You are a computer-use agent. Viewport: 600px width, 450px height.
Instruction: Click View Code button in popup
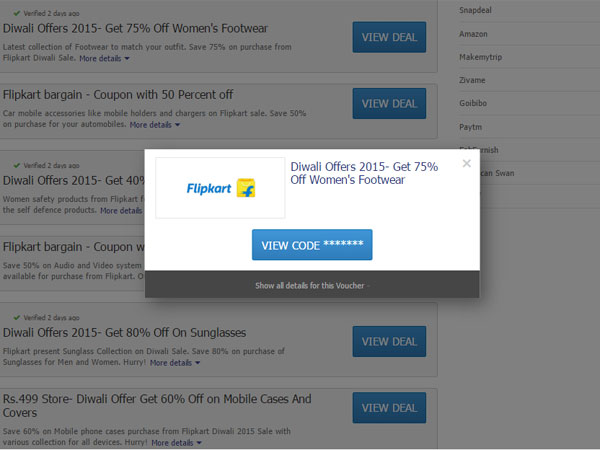tap(312, 245)
